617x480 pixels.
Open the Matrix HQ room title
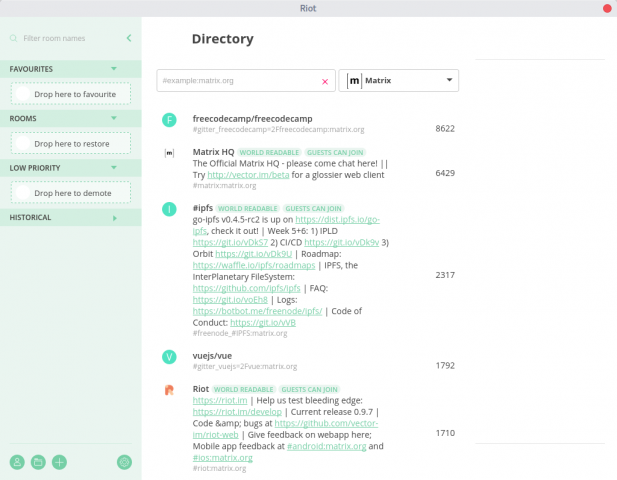coord(213,152)
